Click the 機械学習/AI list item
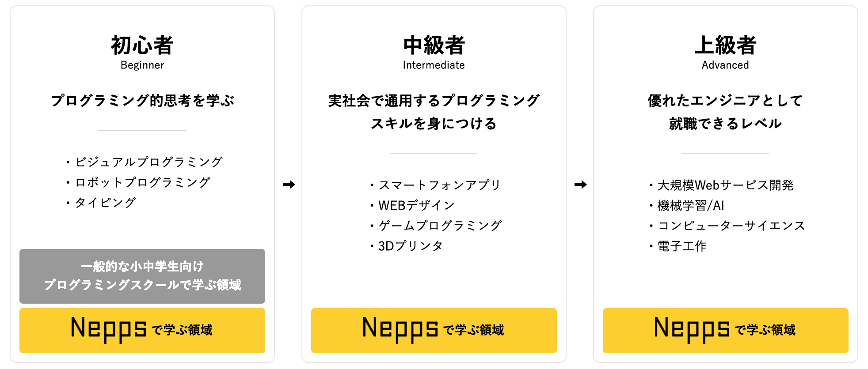Image resolution: width=868 pixels, height=369 pixels. click(690, 205)
